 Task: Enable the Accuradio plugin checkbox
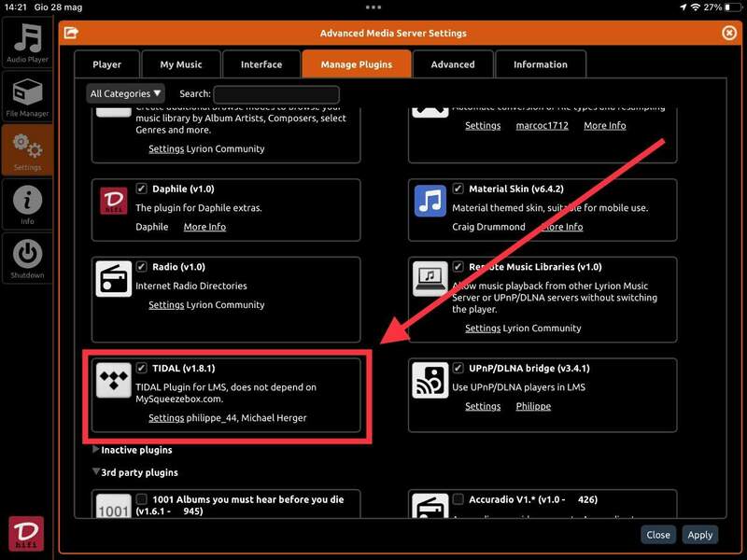coord(458,499)
